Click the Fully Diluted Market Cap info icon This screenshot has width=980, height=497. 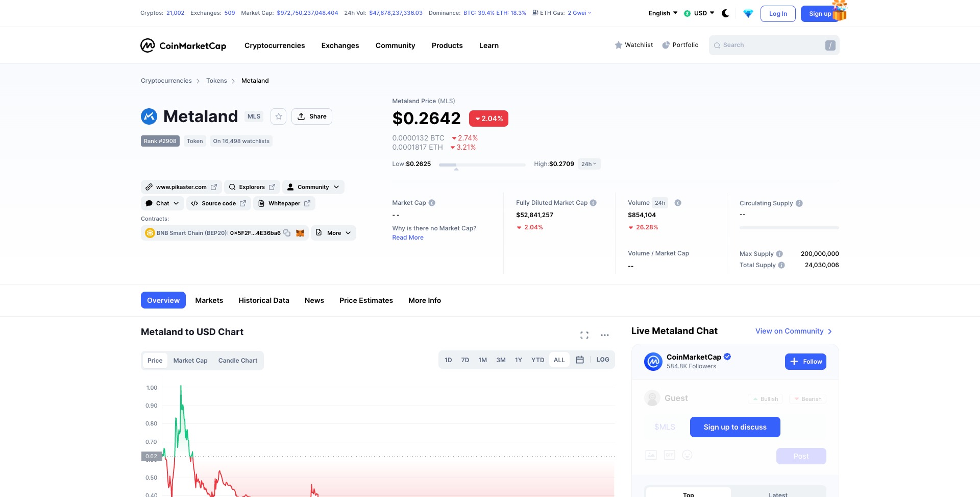click(593, 203)
